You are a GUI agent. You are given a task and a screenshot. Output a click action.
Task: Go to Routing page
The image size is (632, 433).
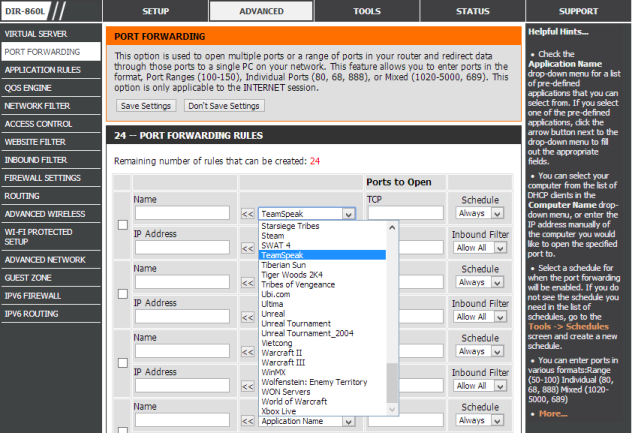50,196
